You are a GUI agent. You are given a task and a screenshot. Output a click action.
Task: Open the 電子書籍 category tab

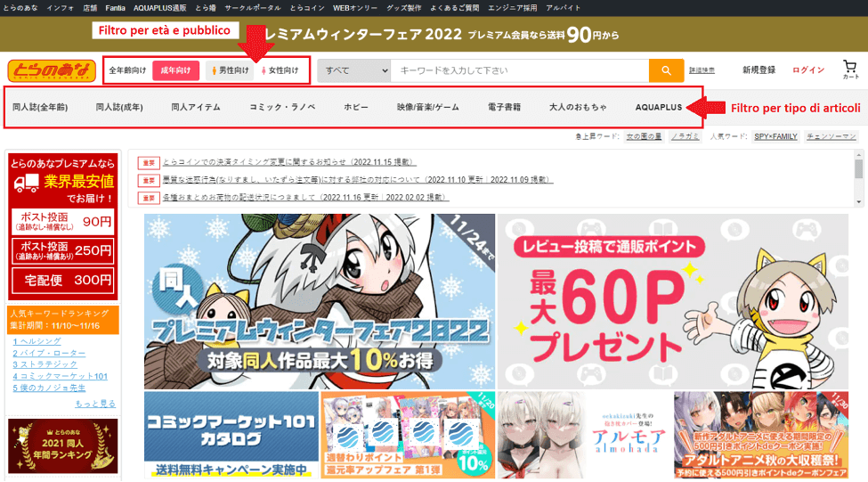504,107
